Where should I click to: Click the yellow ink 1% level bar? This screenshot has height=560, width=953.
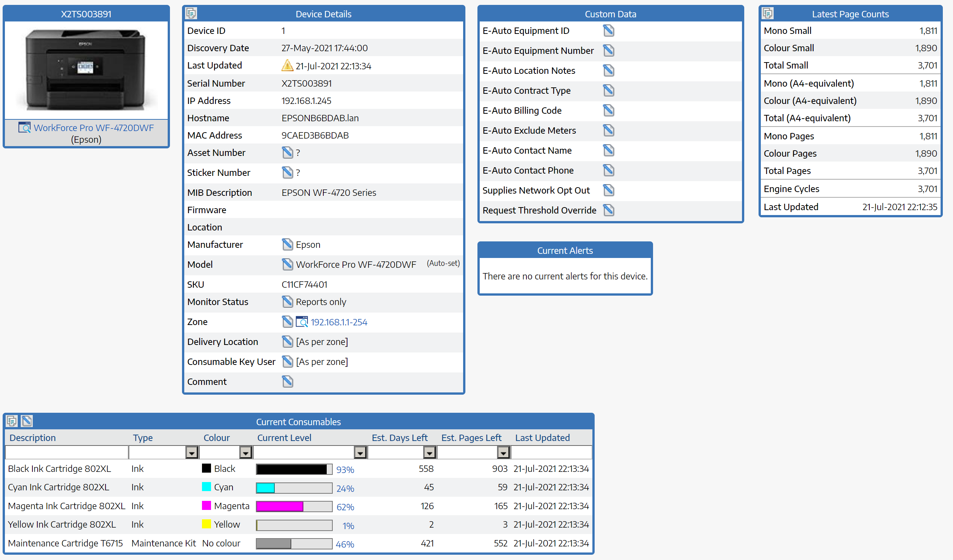pos(294,526)
